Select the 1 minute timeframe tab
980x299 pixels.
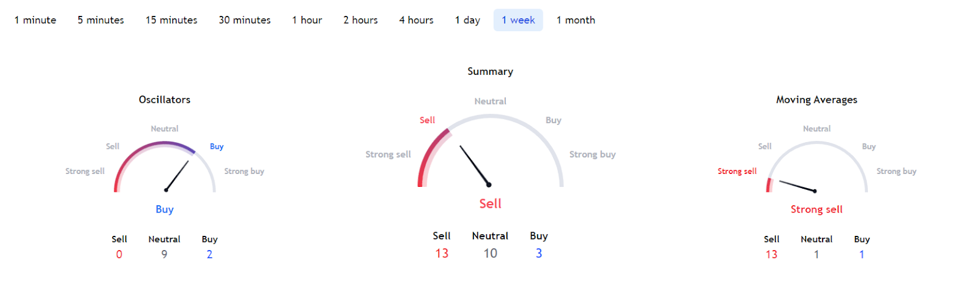[x=36, y=20]
